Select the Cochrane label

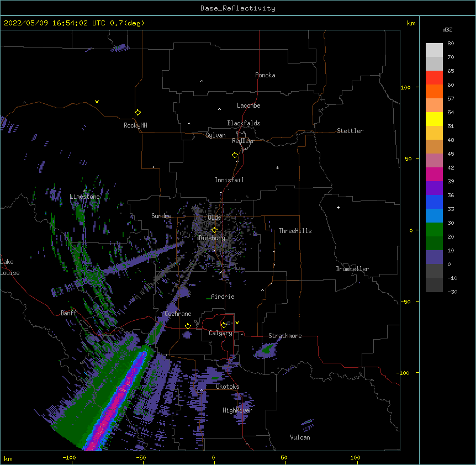click(x=178, y=314)
